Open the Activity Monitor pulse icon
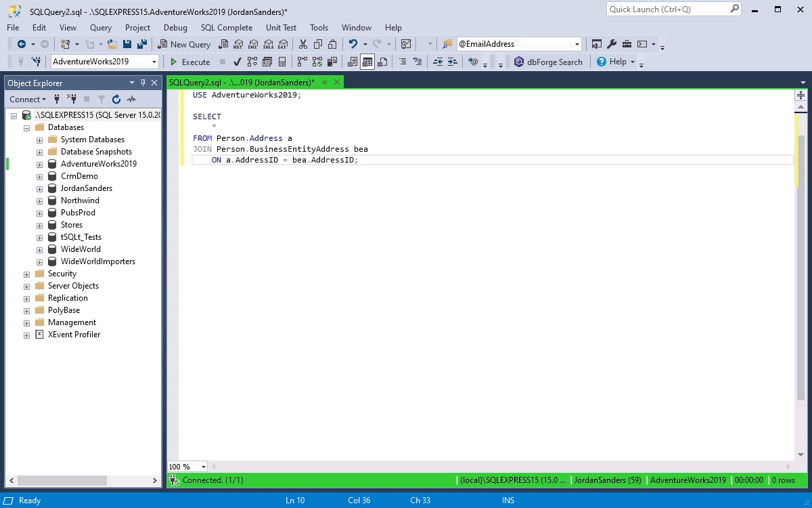 131,100
